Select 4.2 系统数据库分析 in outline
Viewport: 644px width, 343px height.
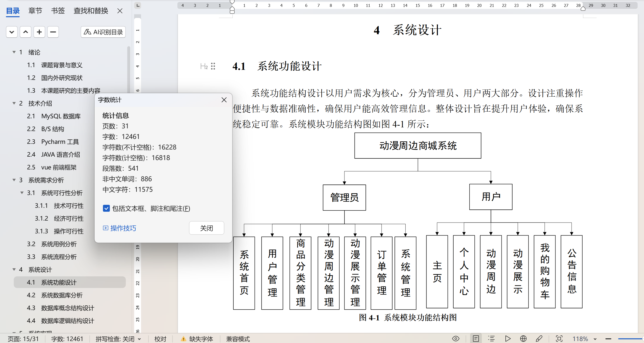pyautogui.click(x=61, y=295)
